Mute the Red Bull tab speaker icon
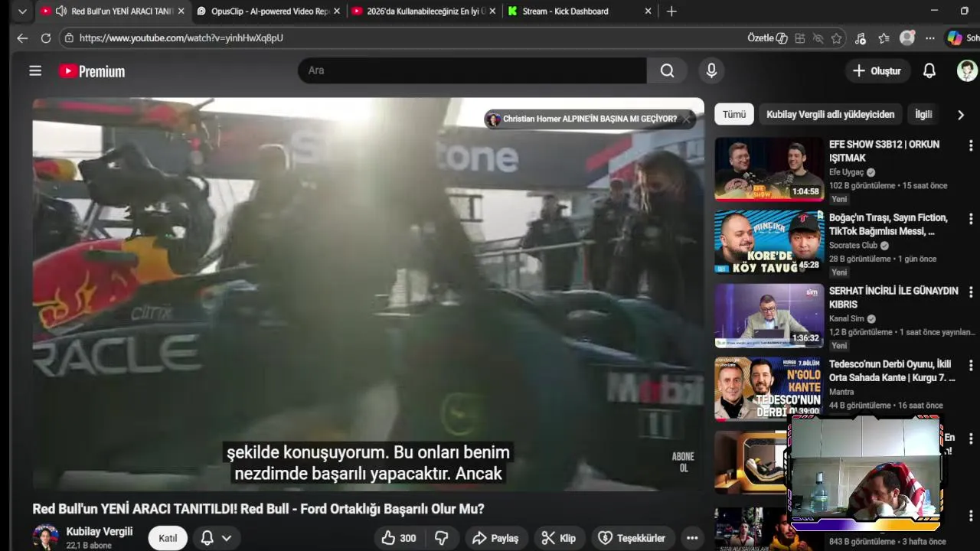Screen dimensions: 980x551 coord(60,11)
